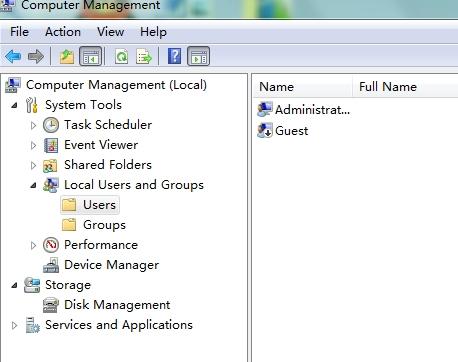Screen dimensions: 458x362
Task: Click the Disk Management icon
Action: click(x=51, y=305)
